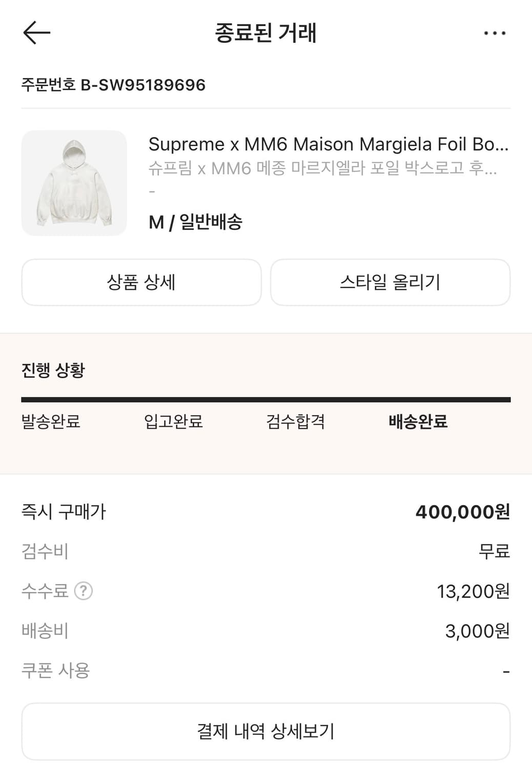
Task: Click the 수수료 fee label
Action: point(45,591)
